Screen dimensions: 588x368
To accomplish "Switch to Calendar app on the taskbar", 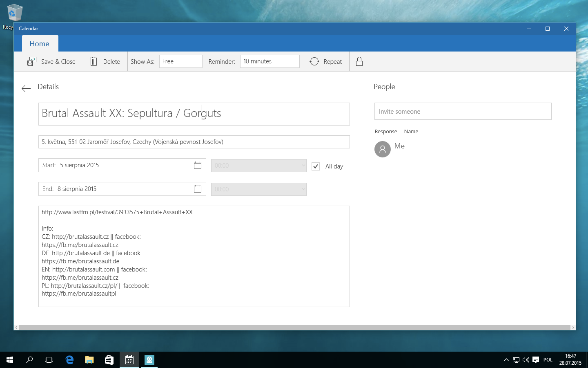I will (129, 360).
